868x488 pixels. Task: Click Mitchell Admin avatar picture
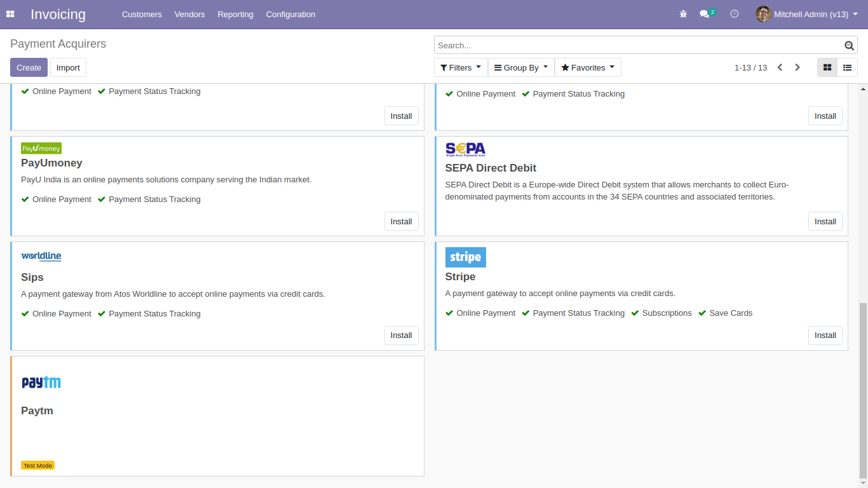coord(763,14)
